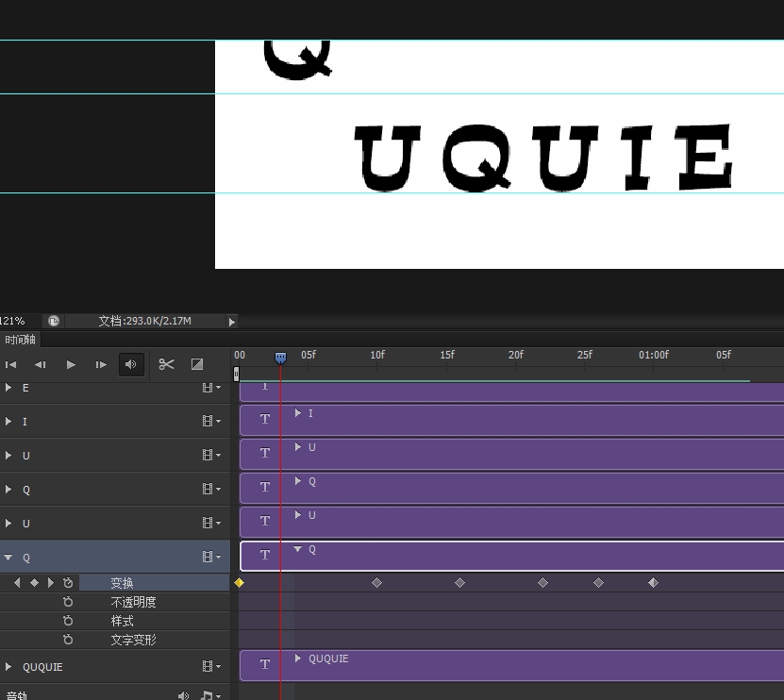
Task: Select the yellow keyframe at timeline start
Action: coord(240,583)
